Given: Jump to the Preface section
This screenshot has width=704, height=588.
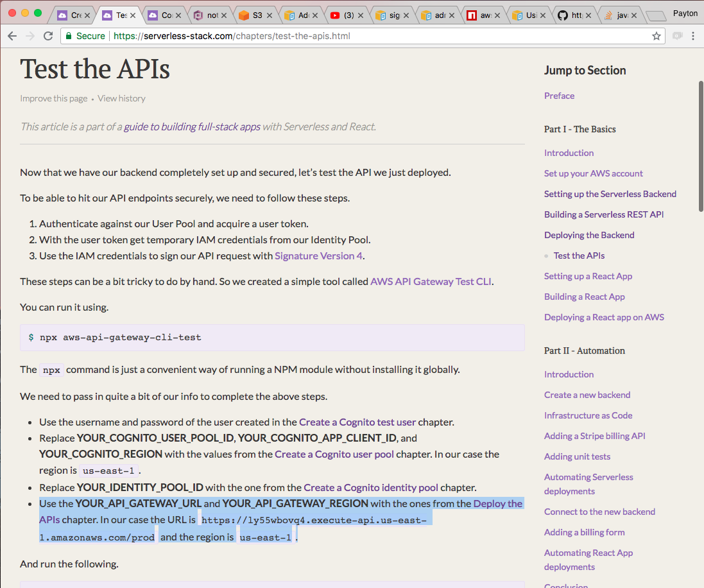Looking at the screenshot, I should point(560,96).
